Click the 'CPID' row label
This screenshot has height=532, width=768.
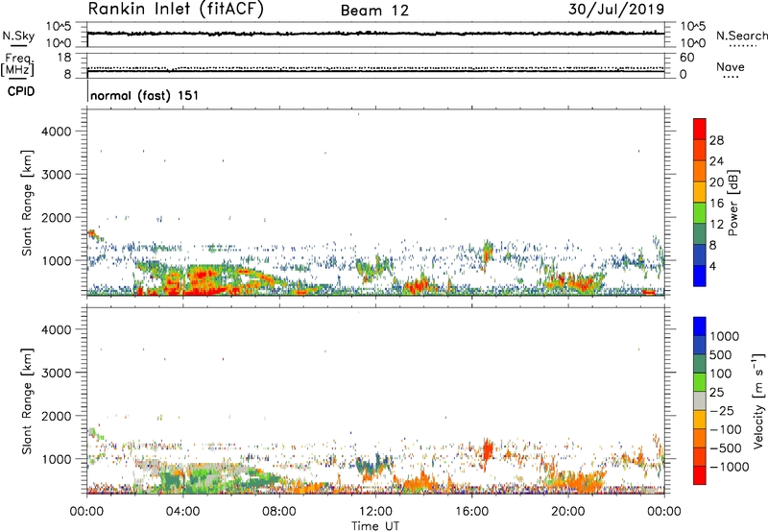click(21, 91)
